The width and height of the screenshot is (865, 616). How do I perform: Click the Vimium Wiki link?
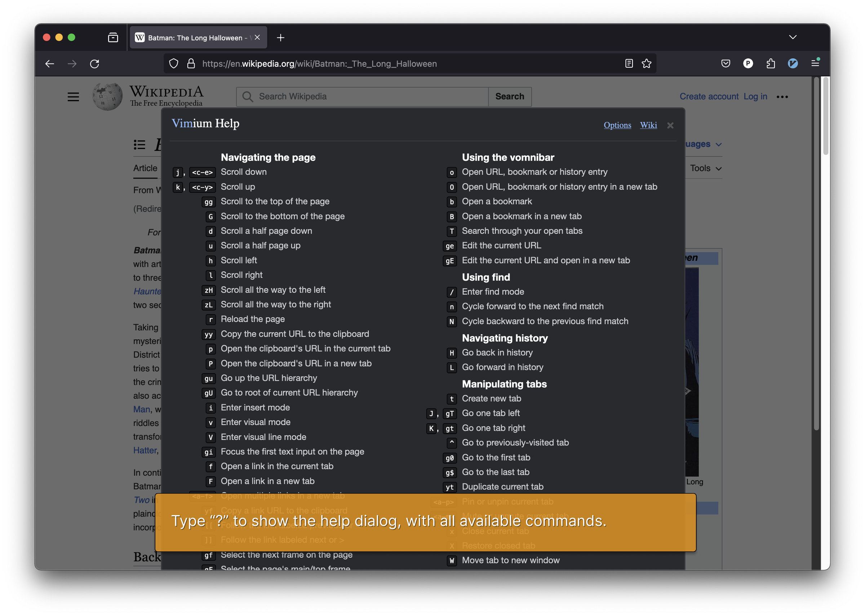(x=648, y=125)
